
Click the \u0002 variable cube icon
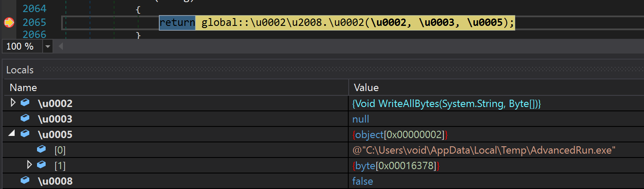click(25, 103)
